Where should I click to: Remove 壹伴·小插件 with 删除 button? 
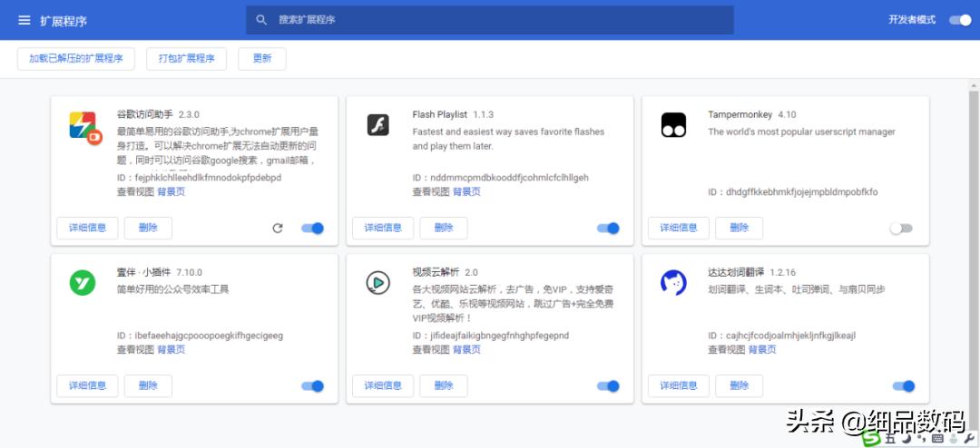pyautogui.click(x=148, y=386)
